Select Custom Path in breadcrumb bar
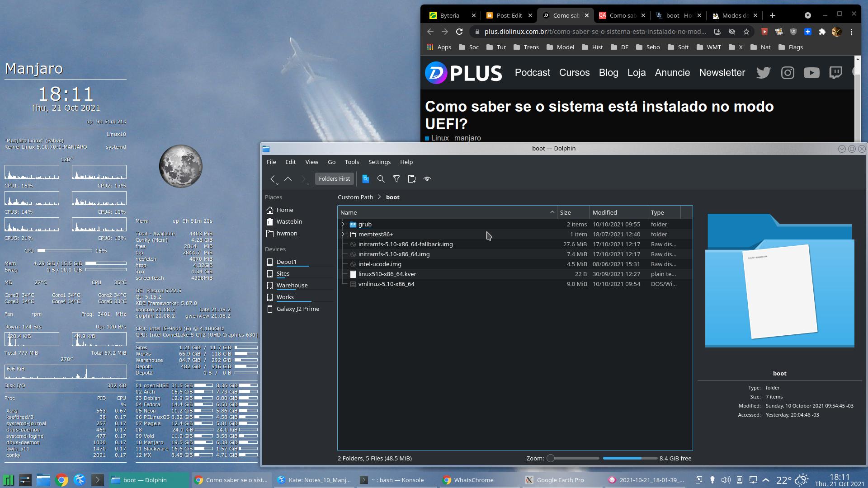Image resolution: width=868 pixels, height=488 pixels. (355, 197)
